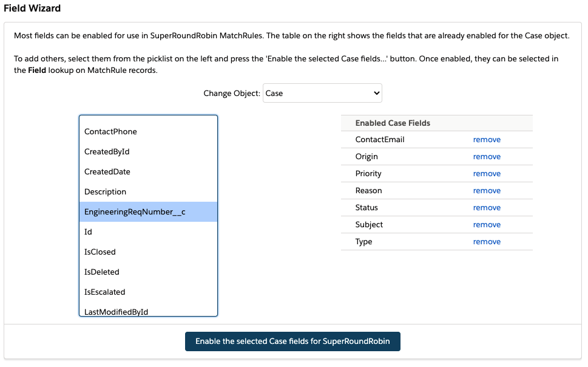The width and height of the screenshot is (588, 367).
Task: Select CreatedById in the field picklist
Action: pos(148,152)
